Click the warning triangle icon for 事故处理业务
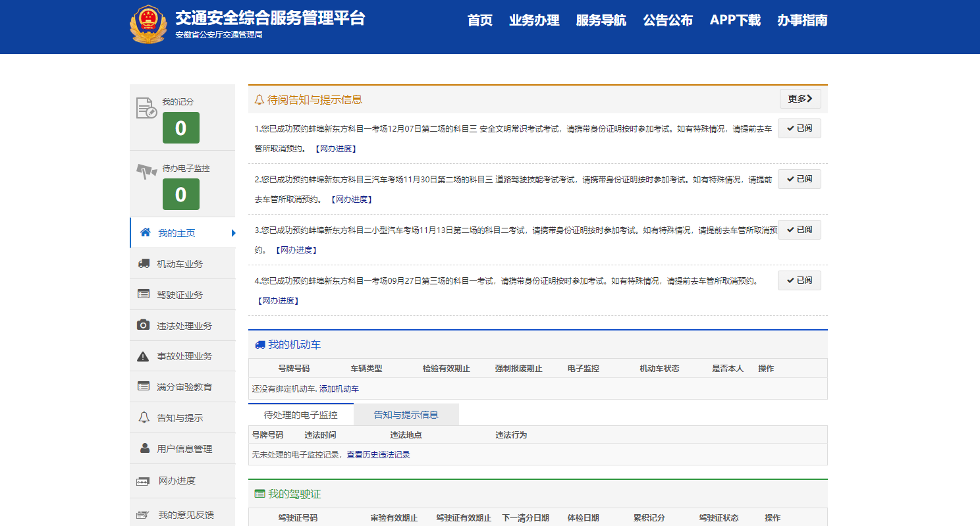 point(143,356)
